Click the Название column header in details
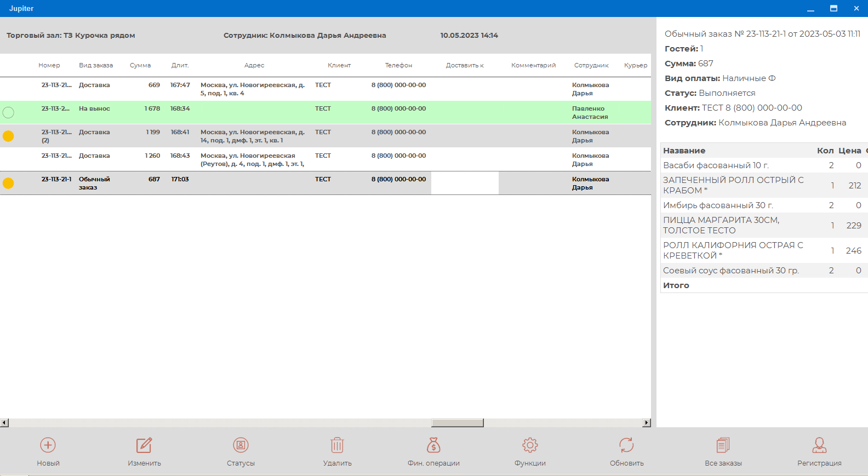The image size is (868, 476). 684,151
